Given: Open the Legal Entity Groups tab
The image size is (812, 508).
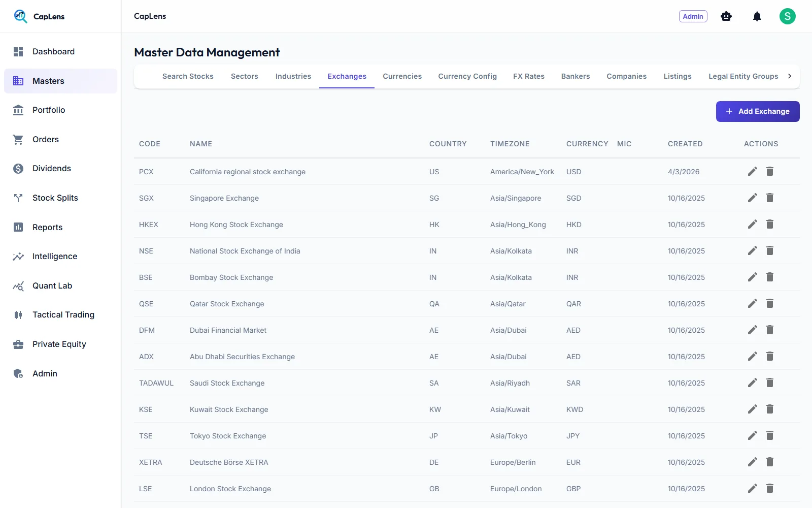Looking at the screenshot, I should [x=743, y=76].
